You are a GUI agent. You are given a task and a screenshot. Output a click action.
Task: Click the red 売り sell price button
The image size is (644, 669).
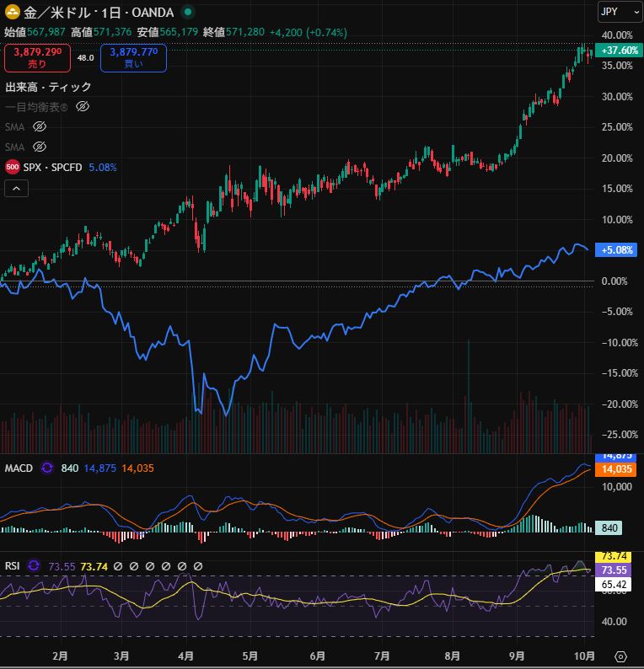[37, 57]
